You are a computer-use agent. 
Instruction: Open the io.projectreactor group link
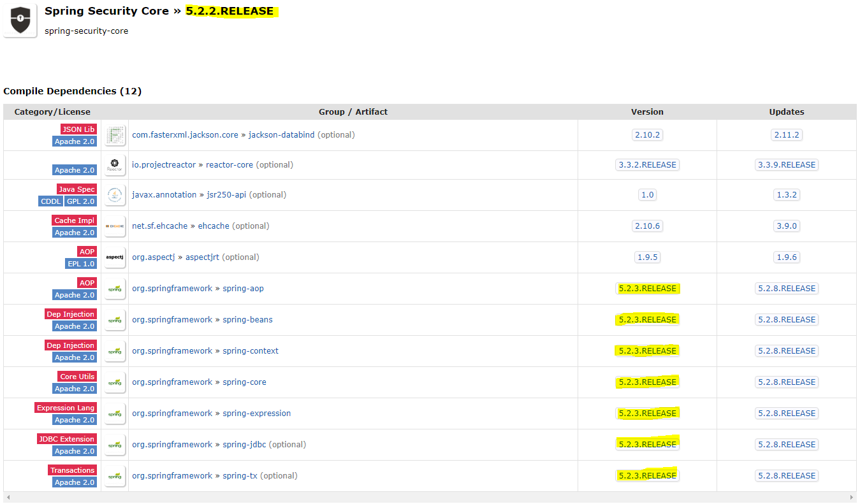pos(164,165)
